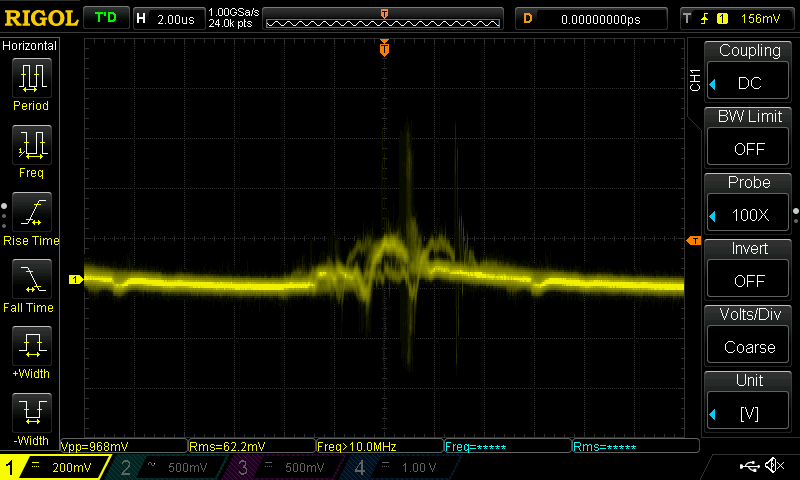Click the yellow Rms=62.2mV measurement
800x480 pixels.
(x=252, y=446)
